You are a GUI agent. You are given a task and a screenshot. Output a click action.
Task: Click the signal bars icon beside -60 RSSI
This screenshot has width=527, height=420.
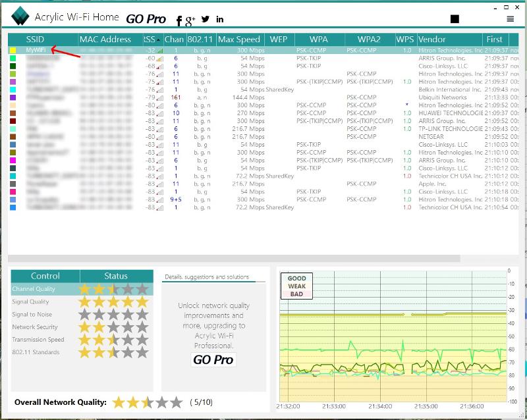[159, 59]
